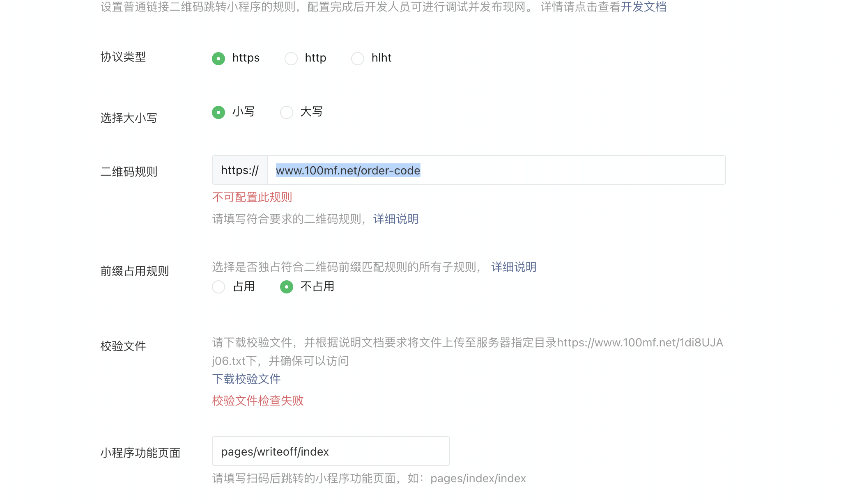Click the 不可配置此规则 error message

pyautogui.click(x=252, y=197)
